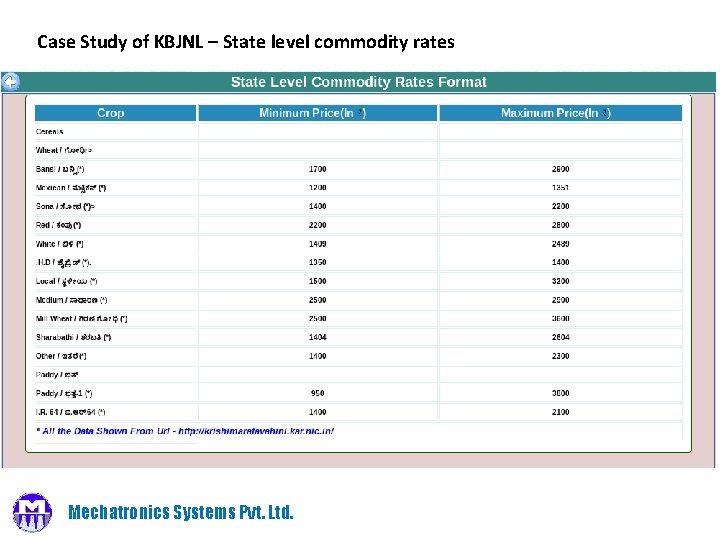
Task: Click Local maximum price 3200
Action: pos(561,281)
